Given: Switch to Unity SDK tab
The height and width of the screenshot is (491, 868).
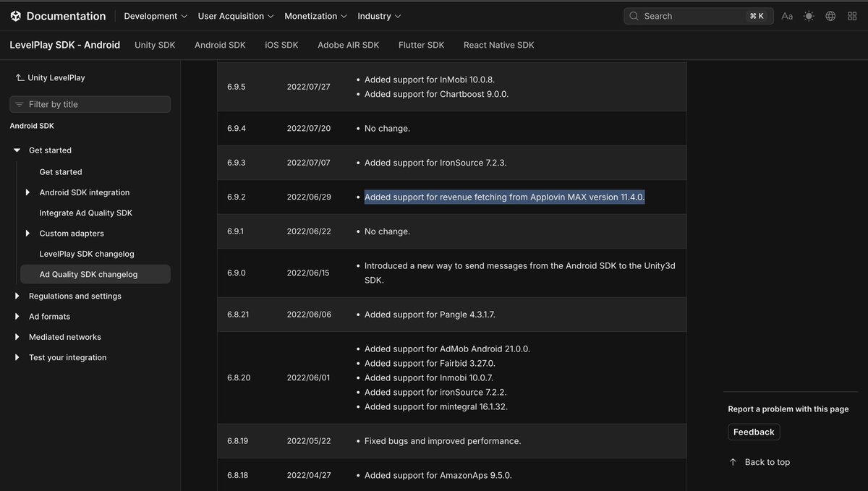Looking at the screenshot, I should (155, 45).
